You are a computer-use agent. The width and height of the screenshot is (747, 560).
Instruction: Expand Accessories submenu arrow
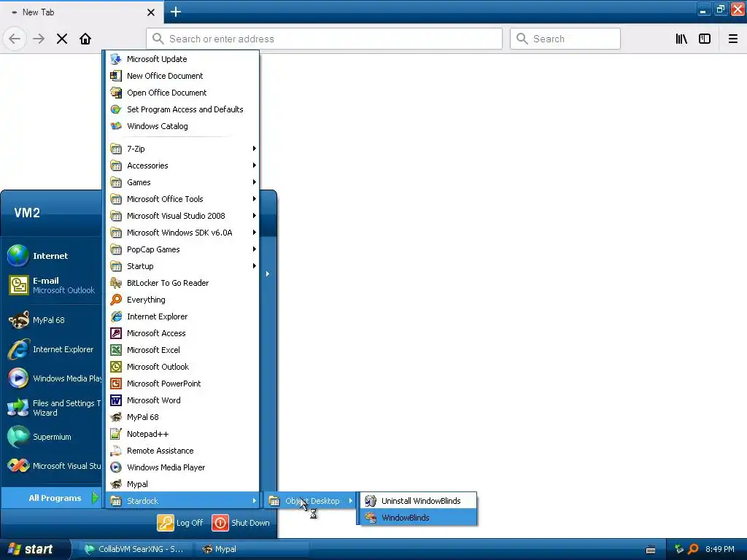coord(255,166)
